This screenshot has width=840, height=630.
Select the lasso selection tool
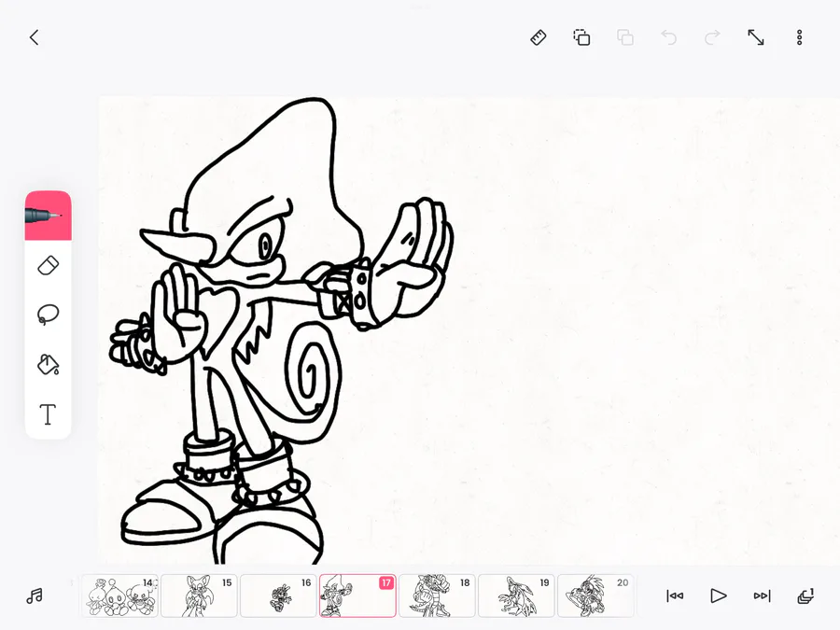click(x=49, y=315)
